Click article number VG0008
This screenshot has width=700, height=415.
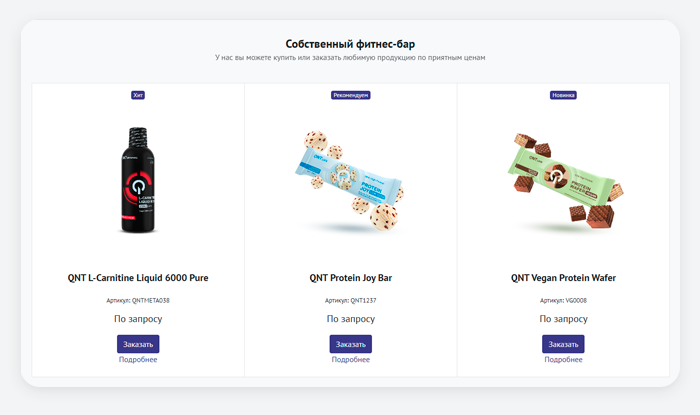[x=576, y=300]
